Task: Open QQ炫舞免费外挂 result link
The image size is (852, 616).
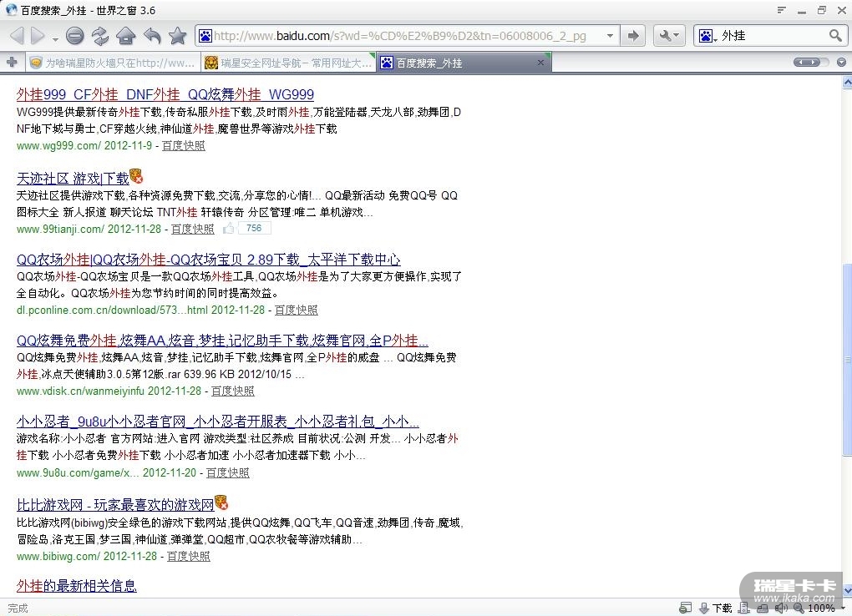Action: (x=222, y=341)
